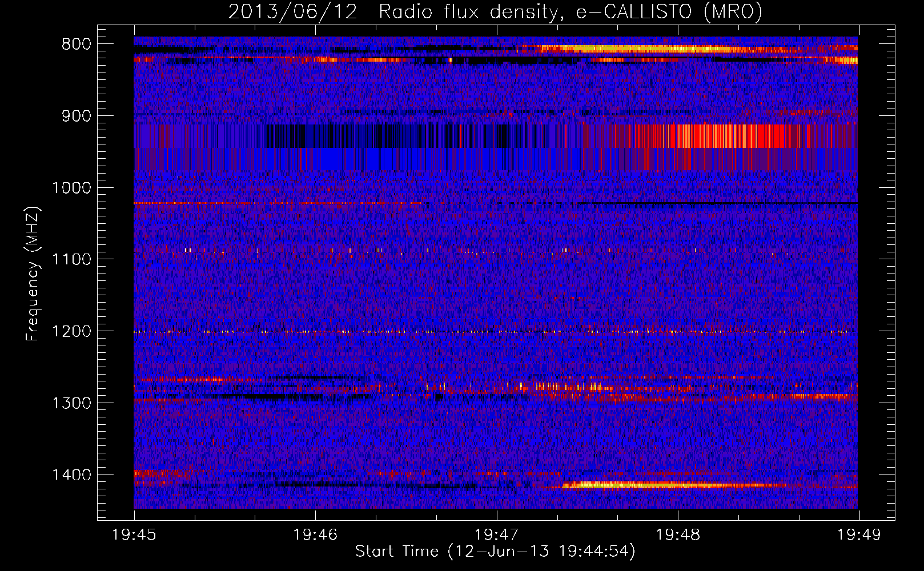Click the 19:47 time tick label

(x=497, y=535)
